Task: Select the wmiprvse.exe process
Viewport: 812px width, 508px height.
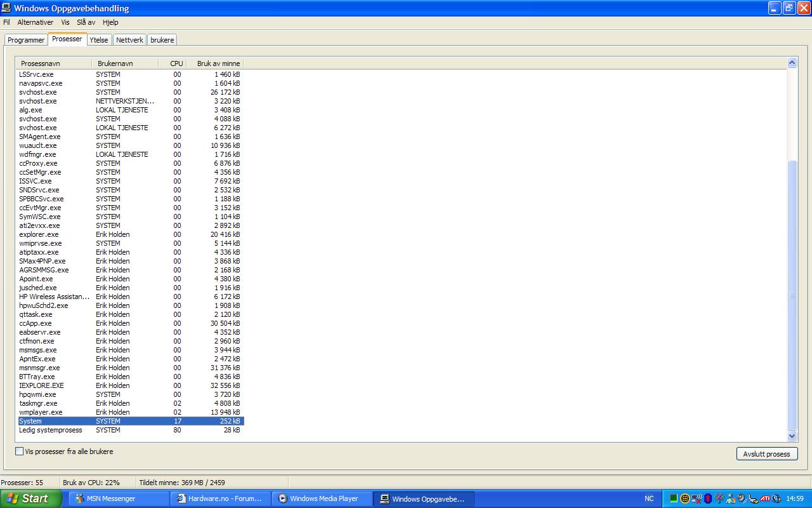Action: tap(131, 243)
